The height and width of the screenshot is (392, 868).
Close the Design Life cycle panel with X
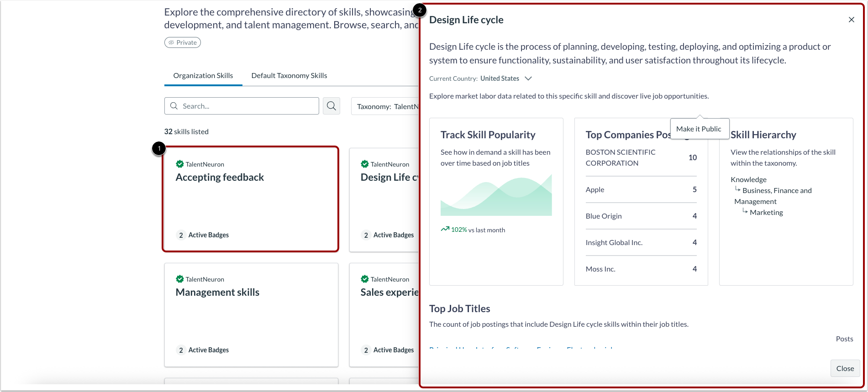tap(851, 20)
